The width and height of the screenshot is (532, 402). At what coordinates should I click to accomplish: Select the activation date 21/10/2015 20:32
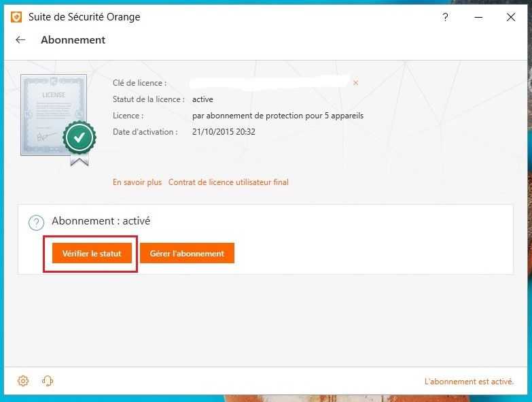coord(224,132)
